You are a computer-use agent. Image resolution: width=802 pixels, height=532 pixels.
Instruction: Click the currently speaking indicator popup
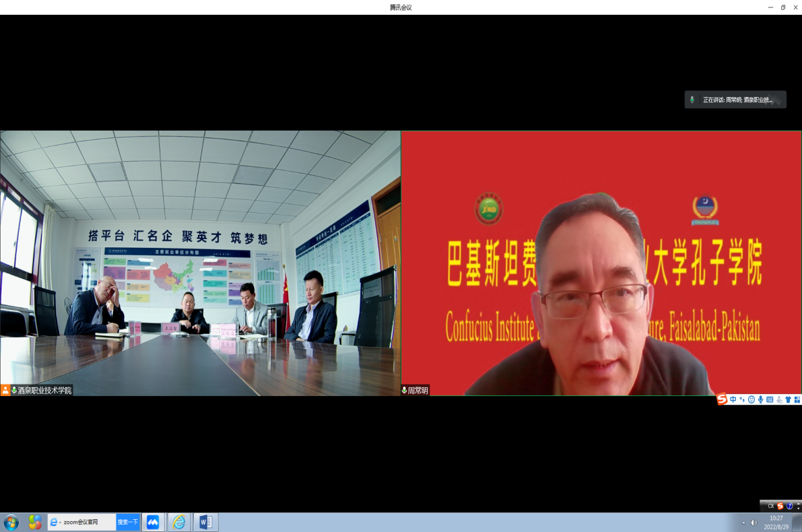pos(735,100)
